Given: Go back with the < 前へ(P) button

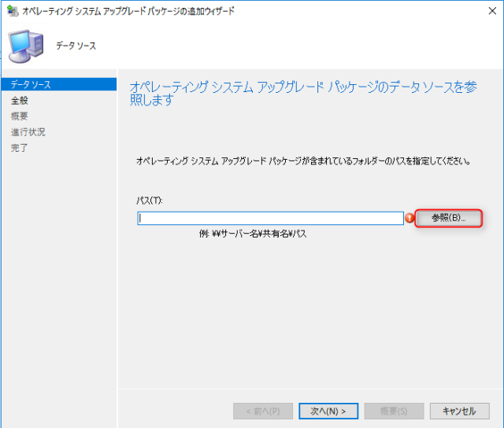Looking at the screenshot, I should [263, 411].
